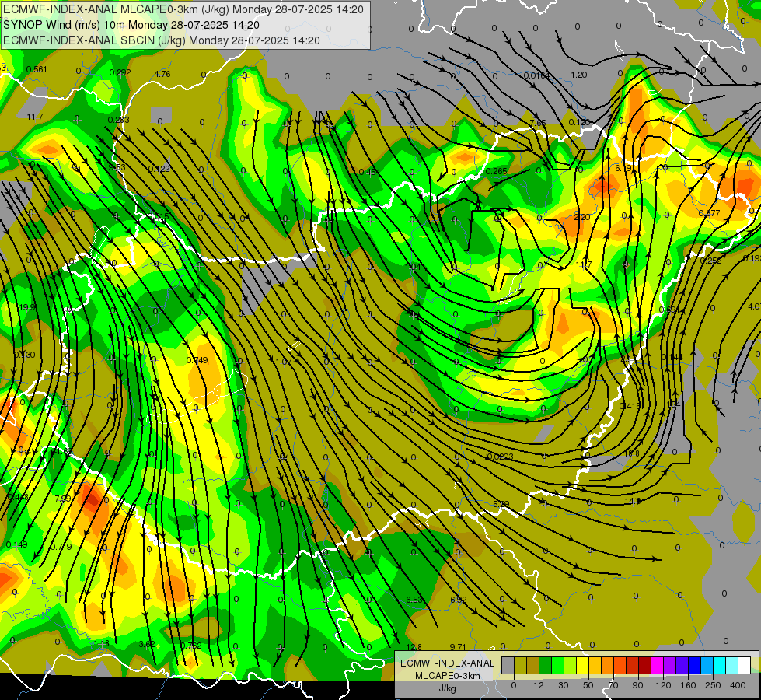Click the '400' legend tick label
Viewport: 761px width, 700px height.
tap(738, 685)
